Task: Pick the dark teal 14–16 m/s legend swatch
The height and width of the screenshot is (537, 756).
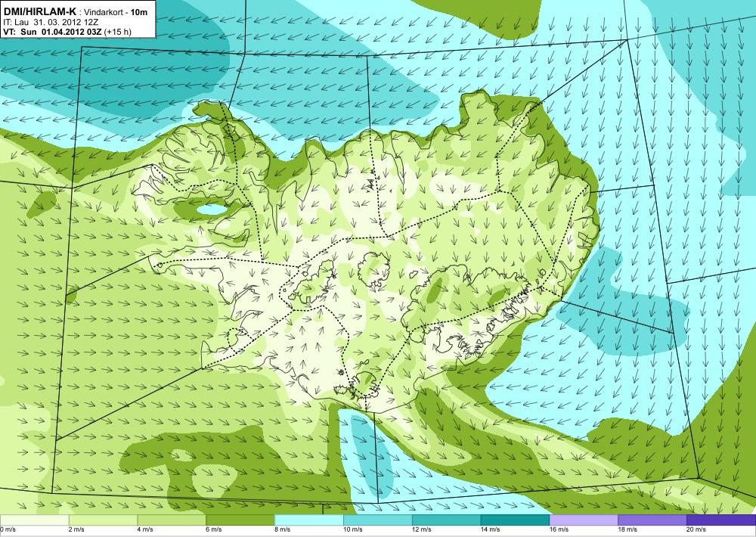Action: 515,520
